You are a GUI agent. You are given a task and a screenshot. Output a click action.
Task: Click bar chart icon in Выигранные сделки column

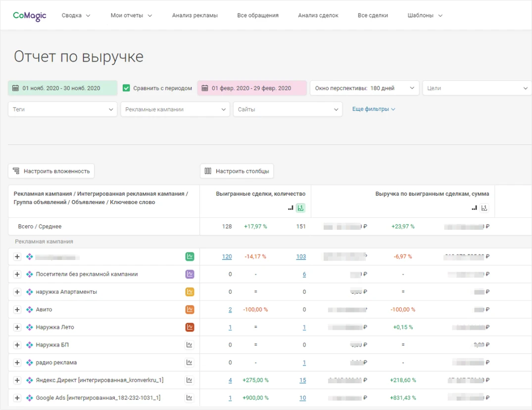(x=290, y=208)
